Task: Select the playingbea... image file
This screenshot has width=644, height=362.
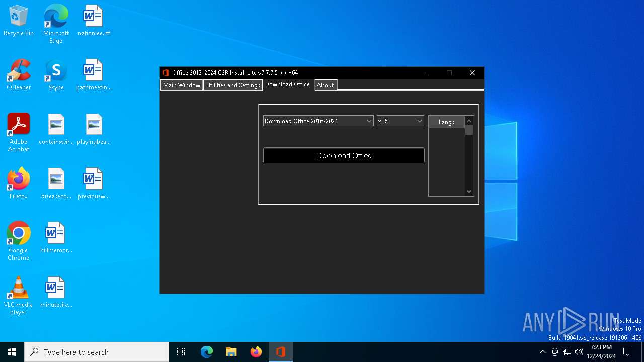Action: tap(94, 129)
